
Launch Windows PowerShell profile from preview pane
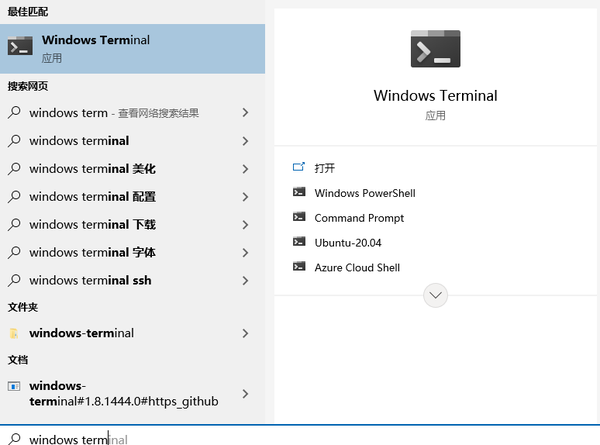(365, 193)
